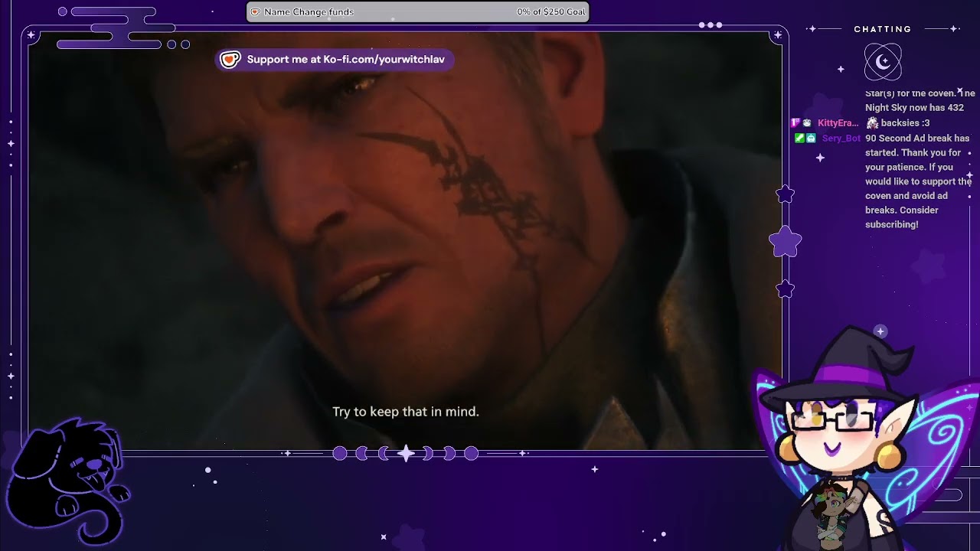
Task: Click the '0% of $250 Goal' progress text
Action: (551, 11)
